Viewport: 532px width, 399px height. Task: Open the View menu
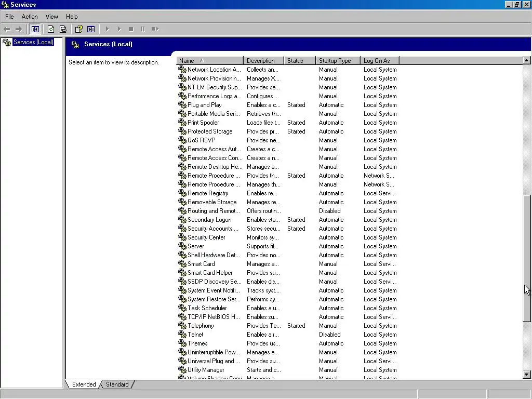51,17
